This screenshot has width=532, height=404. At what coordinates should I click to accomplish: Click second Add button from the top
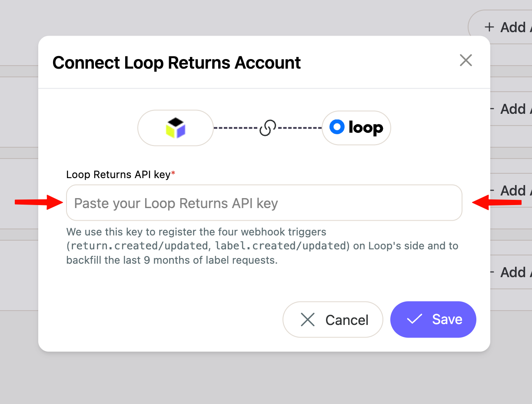(x=511, y=109)
